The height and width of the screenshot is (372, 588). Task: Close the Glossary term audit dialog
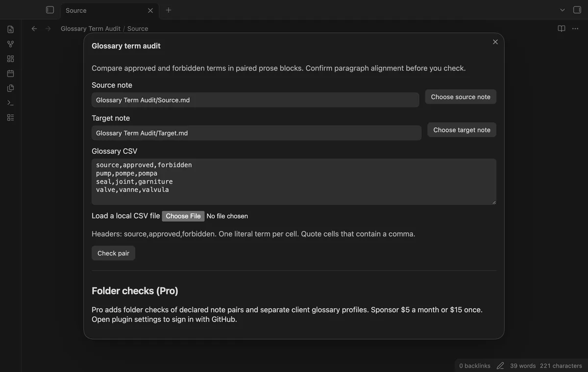pos(495,42)
